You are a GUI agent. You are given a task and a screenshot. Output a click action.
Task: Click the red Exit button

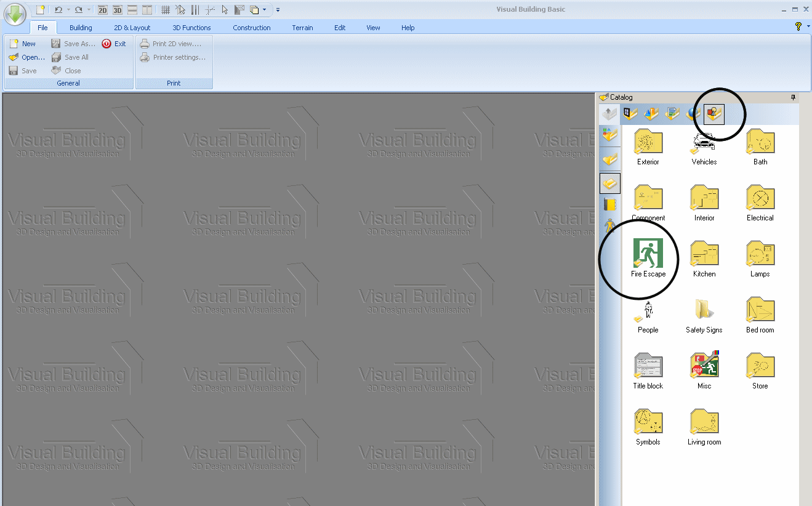coord(114,44)
